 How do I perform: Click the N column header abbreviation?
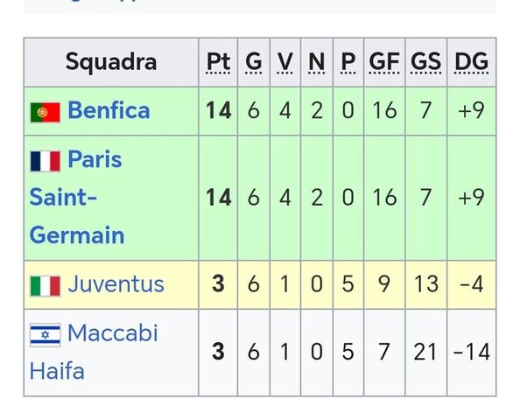317,61
